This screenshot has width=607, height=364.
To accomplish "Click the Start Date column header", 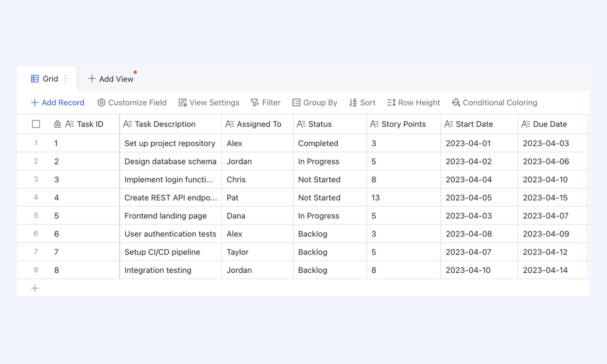I will 479,124.
